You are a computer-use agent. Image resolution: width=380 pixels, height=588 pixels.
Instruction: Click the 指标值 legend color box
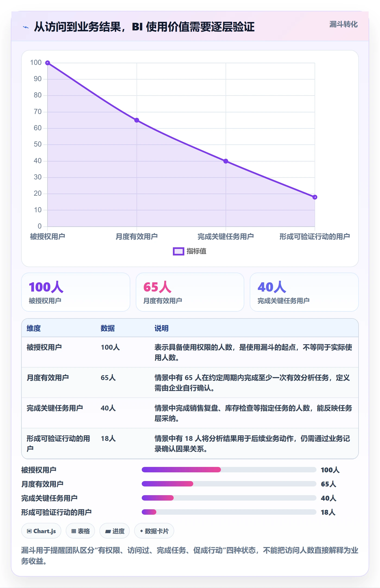tap(178, 251)
